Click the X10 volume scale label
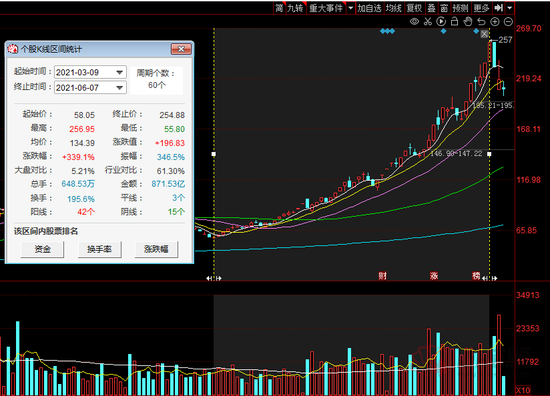Image resolution: width=550 pixels, height=396 pixels. tap(523, 390)
